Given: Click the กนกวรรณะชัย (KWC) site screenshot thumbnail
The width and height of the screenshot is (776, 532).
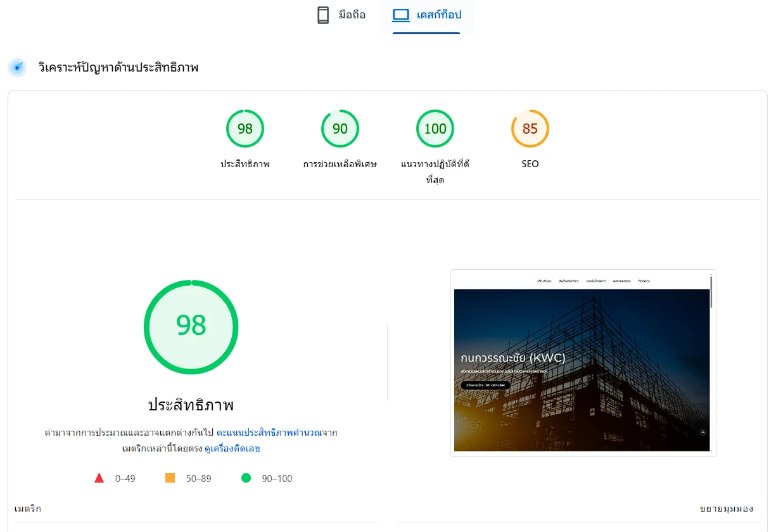Looking at the screenshot, I should click(582, 362).
